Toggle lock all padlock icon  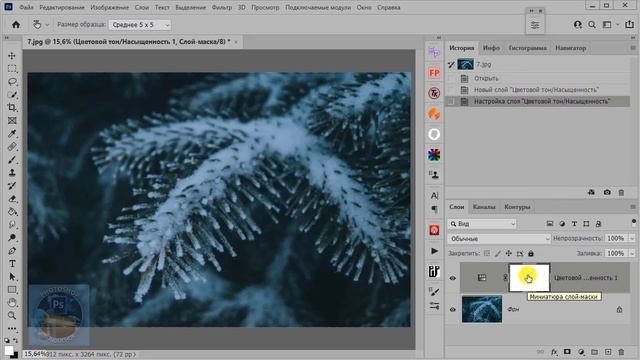pyautogui.click(x=531, y=253)
